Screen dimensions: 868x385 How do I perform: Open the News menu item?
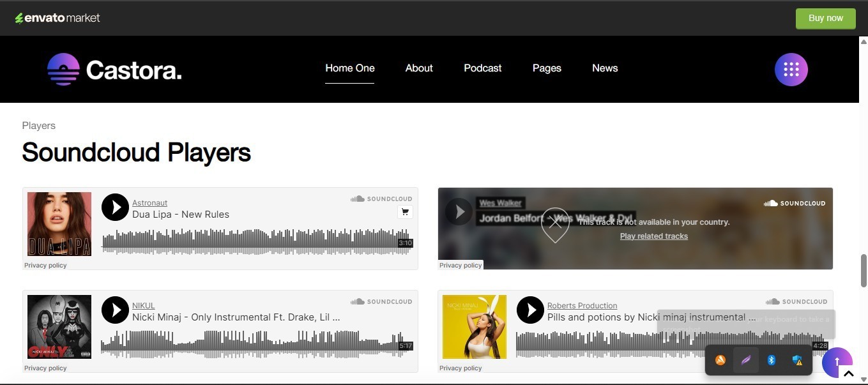pyautogui.click(x=605, y=68)
